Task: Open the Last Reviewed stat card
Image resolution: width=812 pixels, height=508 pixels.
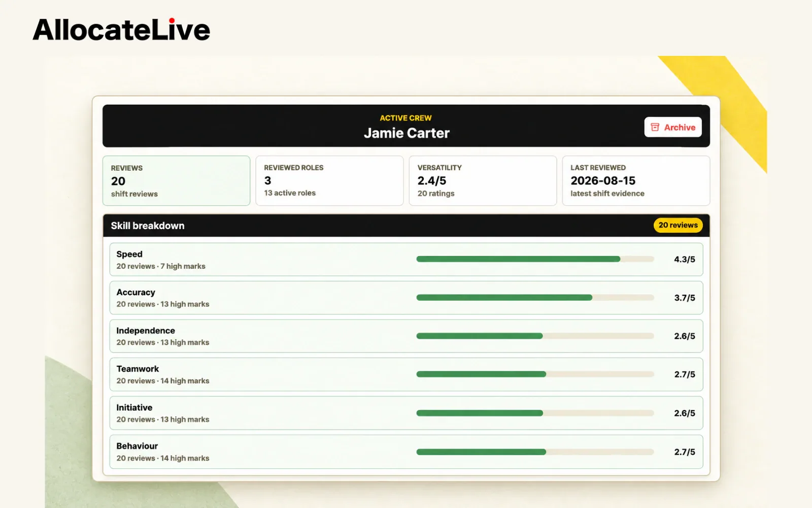Action: tap(636, 181)
